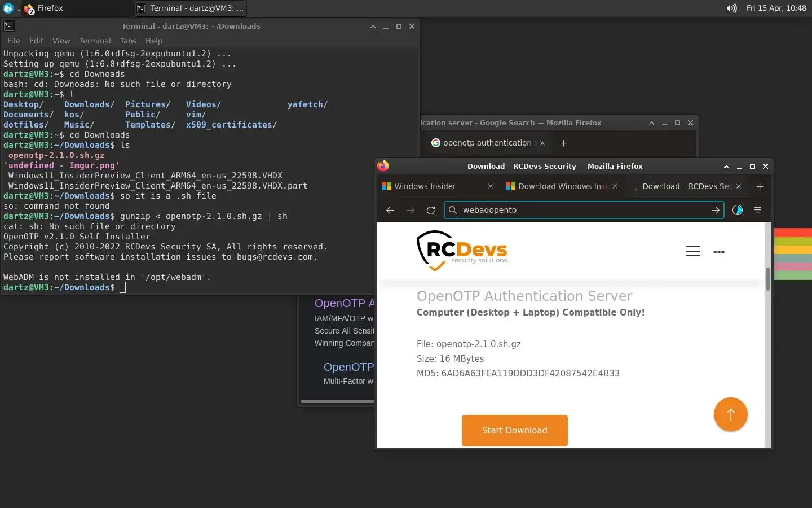Open the Terminal Edit menu
The image size is (812, 508).
point(36,41)
